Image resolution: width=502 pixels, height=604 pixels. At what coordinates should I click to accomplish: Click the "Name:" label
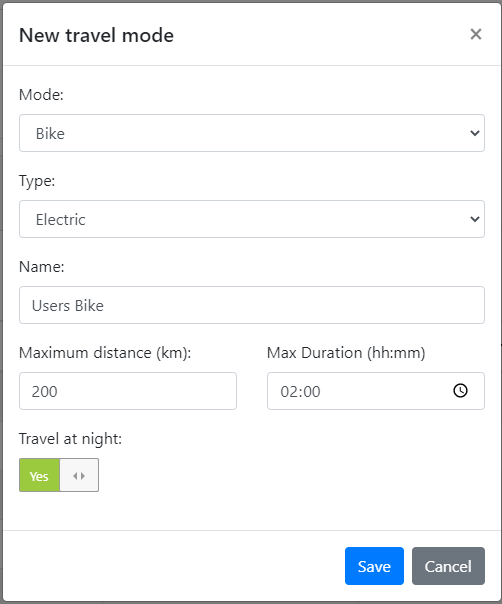42,267
